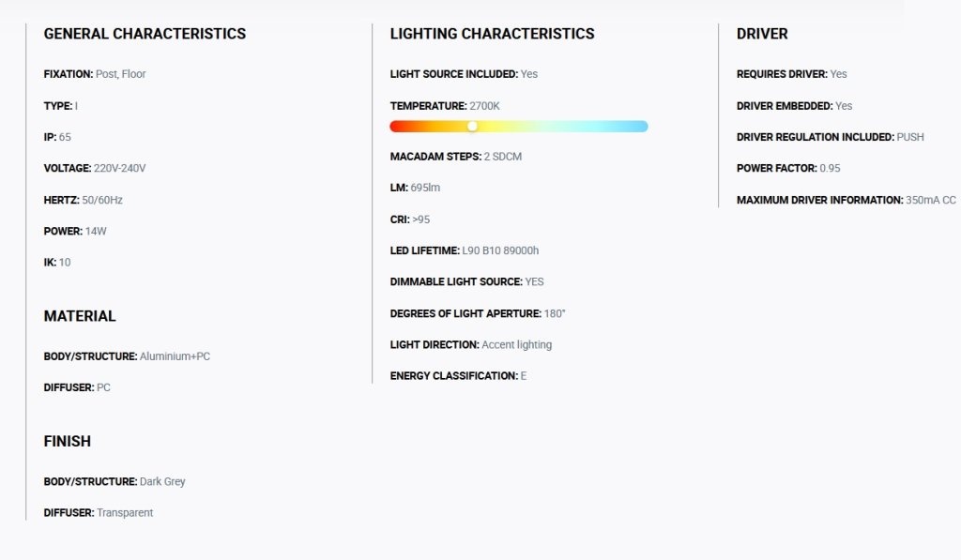Click the red end of temperature gradient bar
Viewport: 961px width, 560px height.
point(398,127)
